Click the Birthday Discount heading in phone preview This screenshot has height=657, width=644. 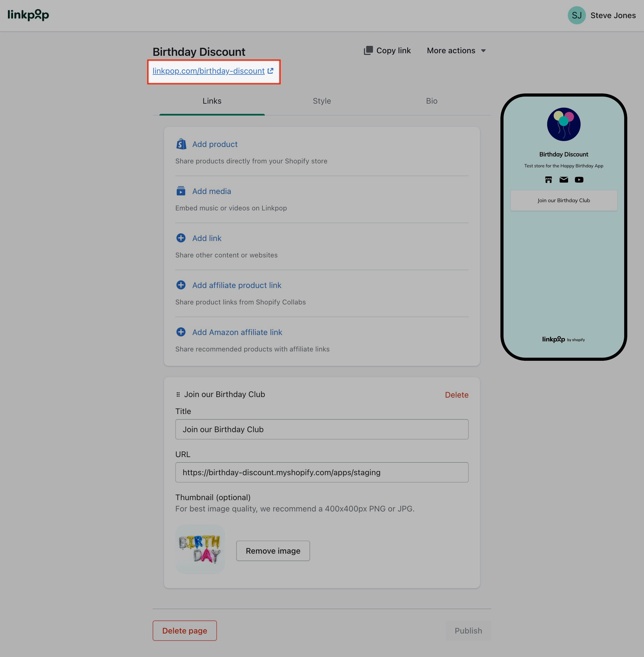564,154
